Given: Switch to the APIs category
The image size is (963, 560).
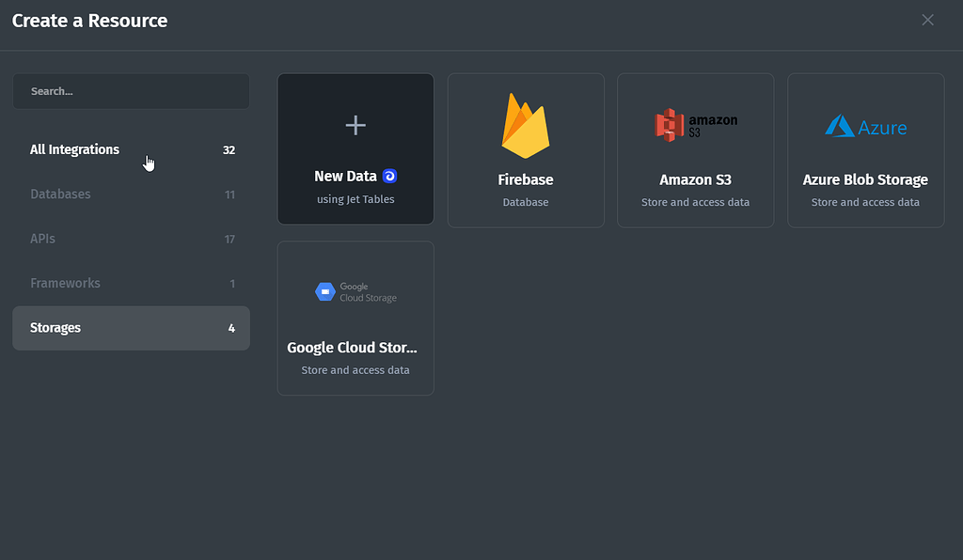Looking at the screenshot, I should click(x=43, y=239).
